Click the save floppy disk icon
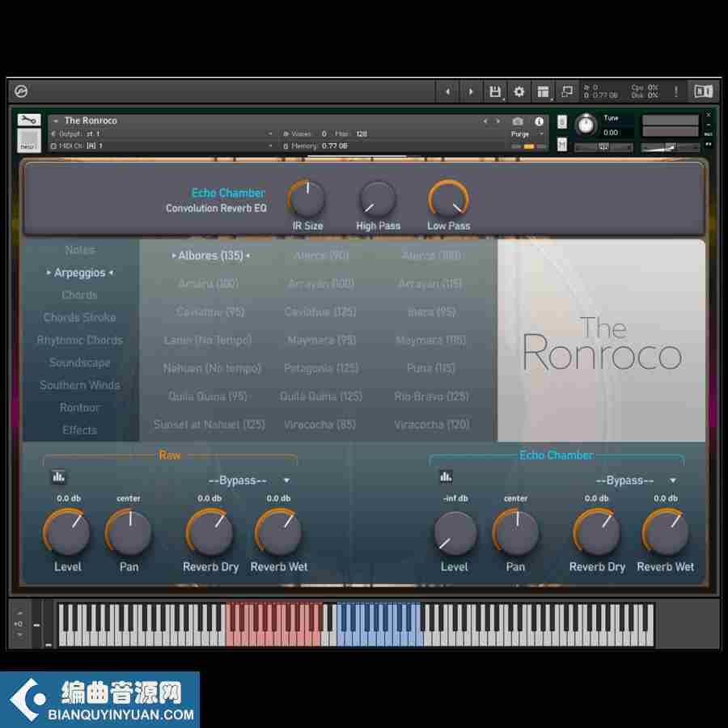The image size is (728, 728). coord(495,91)
